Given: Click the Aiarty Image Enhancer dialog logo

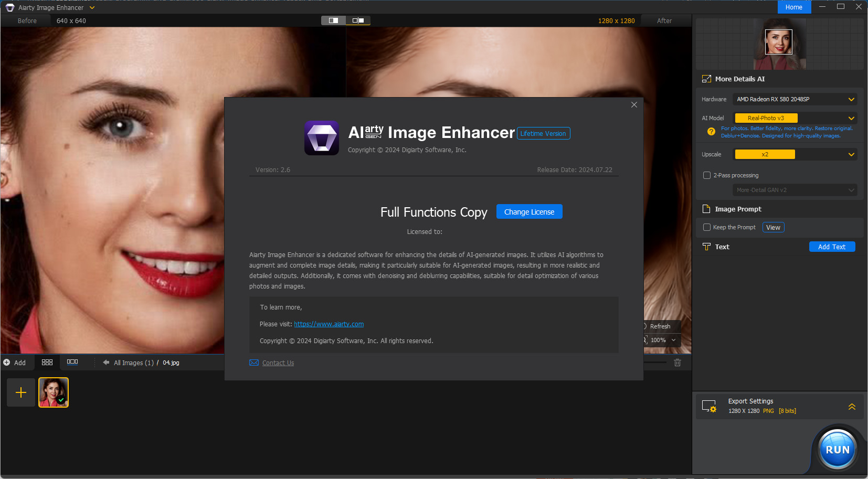Looking at the screenshot, I should (322, 138).
